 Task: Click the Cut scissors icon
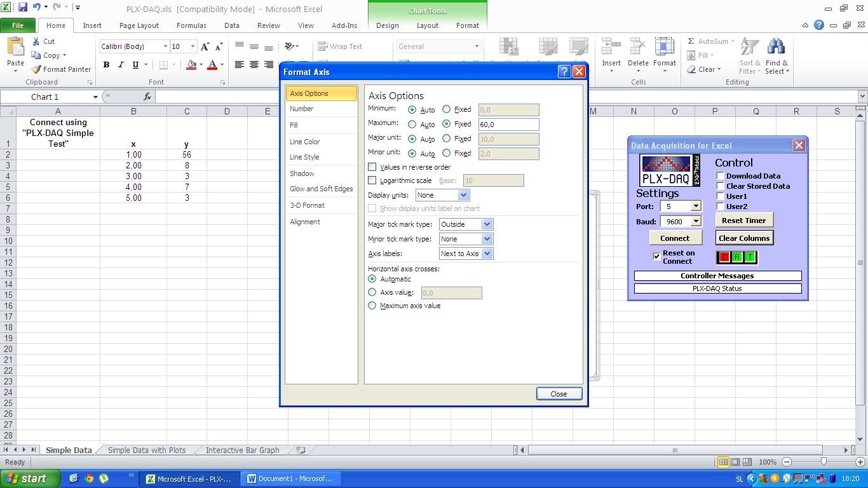tap(36, 41)
